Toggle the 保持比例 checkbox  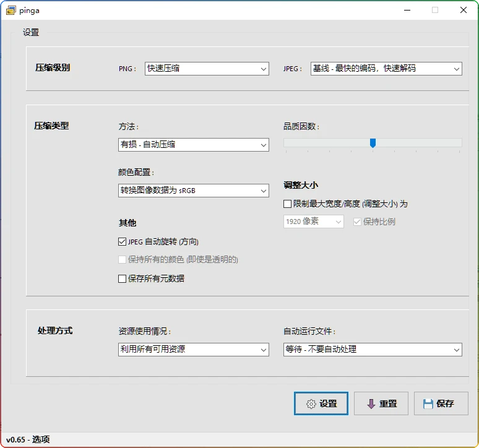pyautogui.click(x=357, y=222)
